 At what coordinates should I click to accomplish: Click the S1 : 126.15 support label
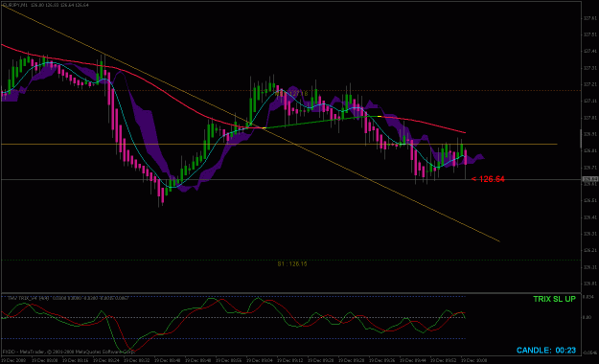pos(292,264)
